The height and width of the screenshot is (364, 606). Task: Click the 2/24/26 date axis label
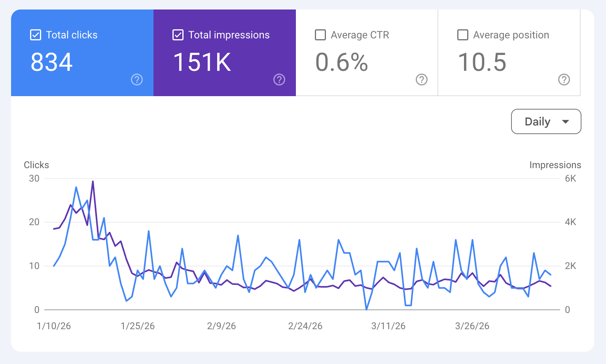coord(305,326)
